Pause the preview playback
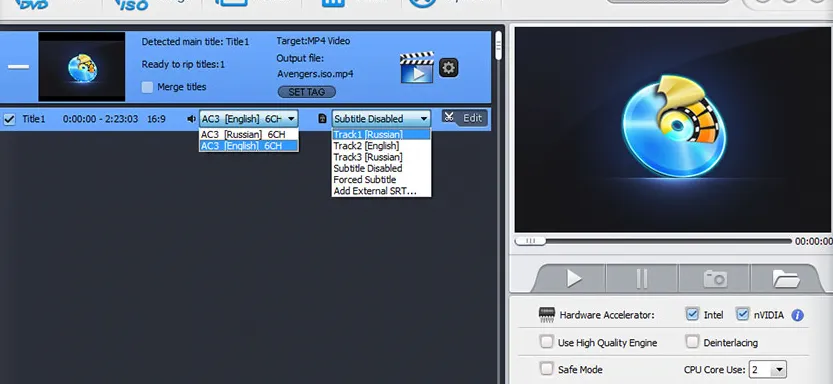 pyautogui.click(x=642, y=278)
